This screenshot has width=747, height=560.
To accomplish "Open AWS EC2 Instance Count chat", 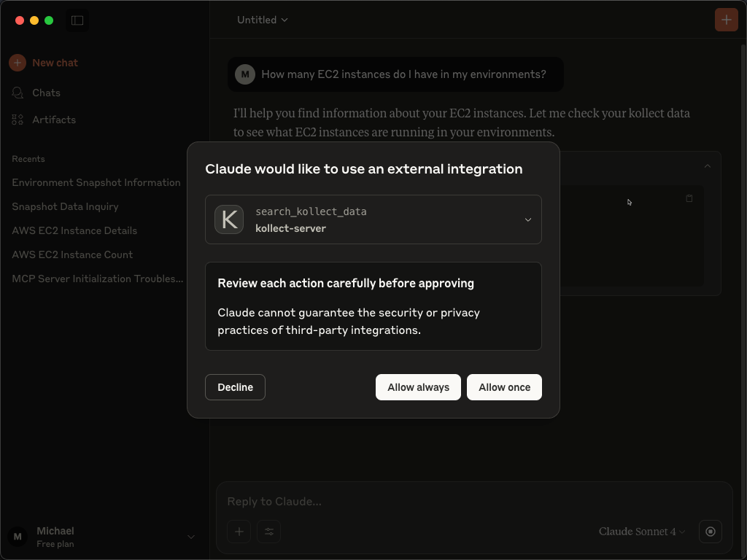I will coord(72,254).
